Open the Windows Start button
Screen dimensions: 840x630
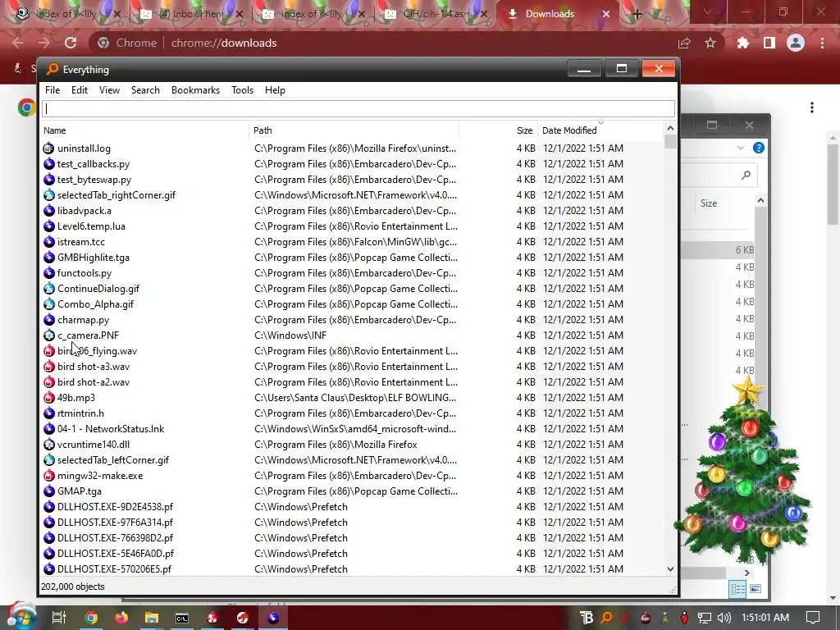tap(21, 617)
